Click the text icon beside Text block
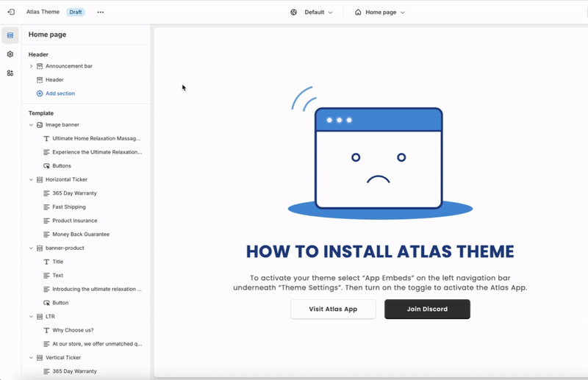588x380 pixels. click(46, 276)
